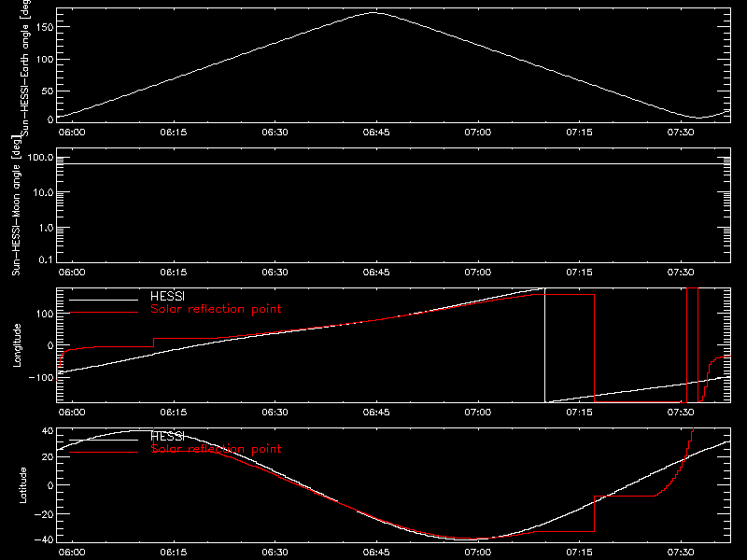Screen dimensions: 747x560
Task: Click red legend line in Longitude plot
Action: (104, 313)
